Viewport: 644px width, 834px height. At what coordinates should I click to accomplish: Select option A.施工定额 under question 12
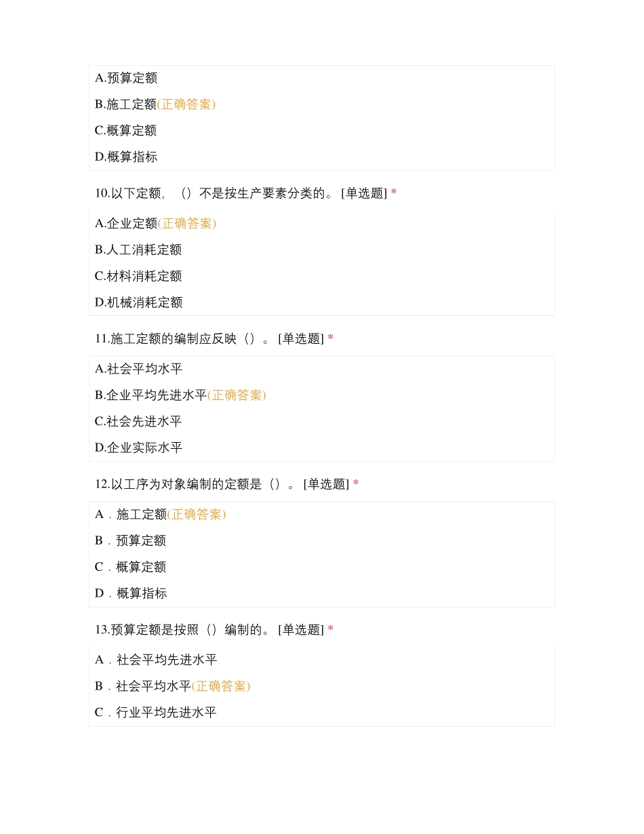[x=131, y=515]
